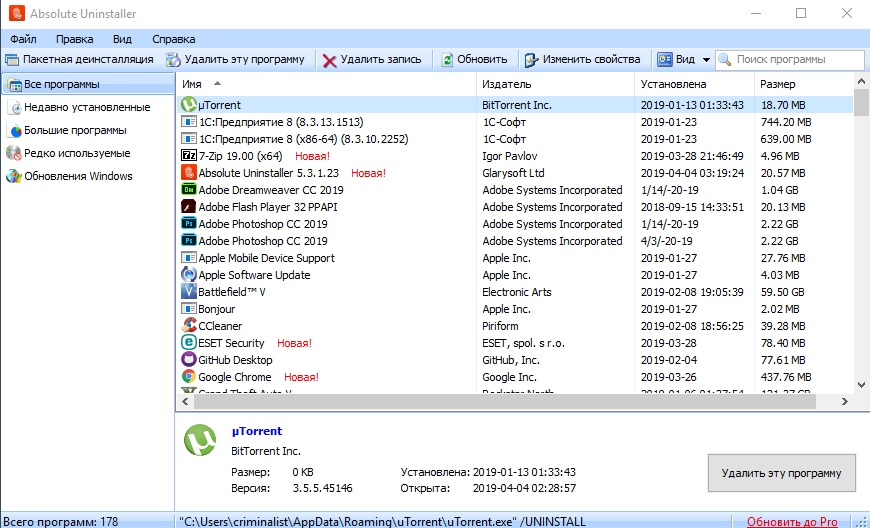Click the 'Igor Pavlov' publisher cell
The image size is (870, 528).
(509, 156)
